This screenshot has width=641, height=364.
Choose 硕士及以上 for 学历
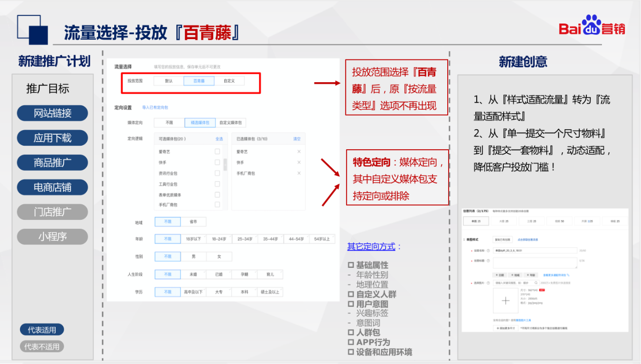coord(270,292)
